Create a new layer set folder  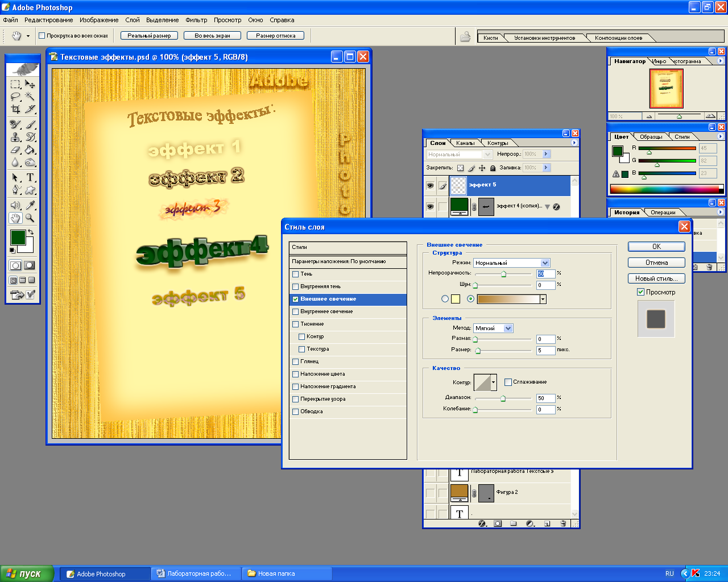513,523
